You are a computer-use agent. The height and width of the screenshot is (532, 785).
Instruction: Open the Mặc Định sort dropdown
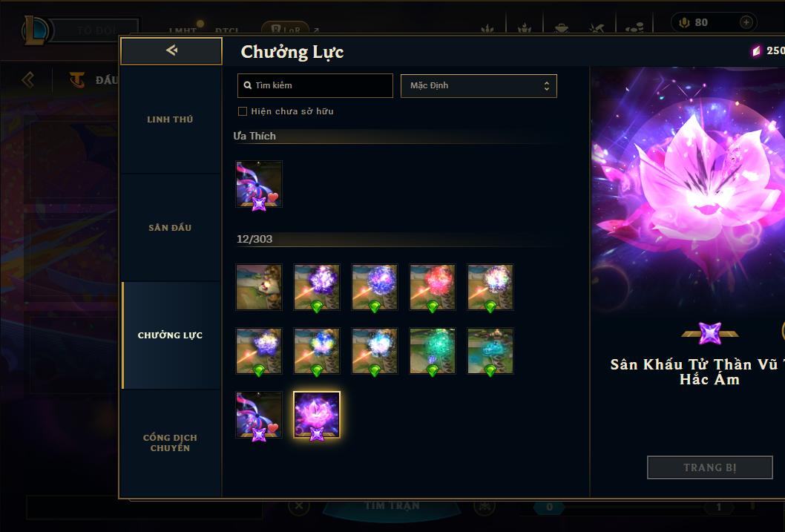point(479,85)
